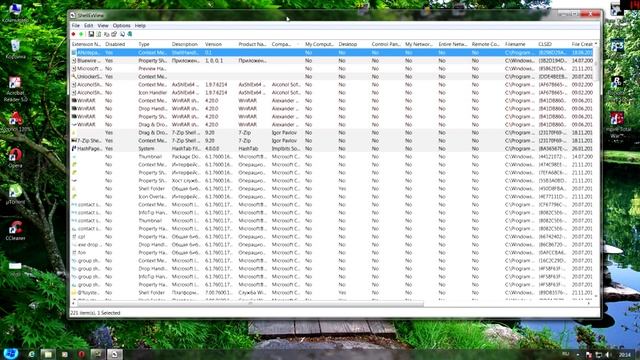
Task: Select the Unlocker context menu row
Action: click(332, 76)
